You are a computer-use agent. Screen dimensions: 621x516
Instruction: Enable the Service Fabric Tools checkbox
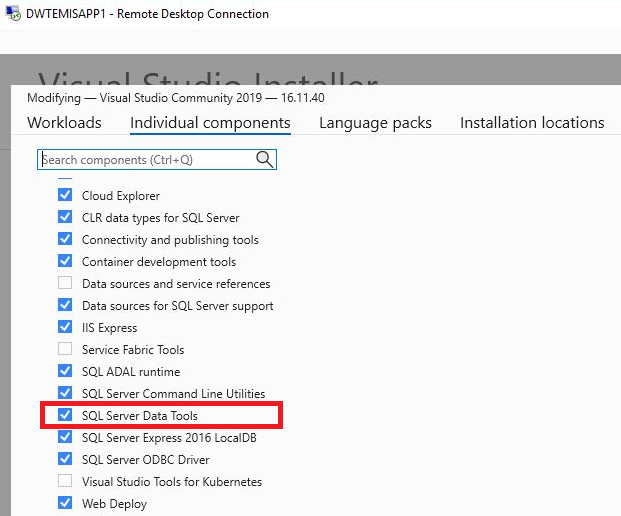click(x=65, y=349)
